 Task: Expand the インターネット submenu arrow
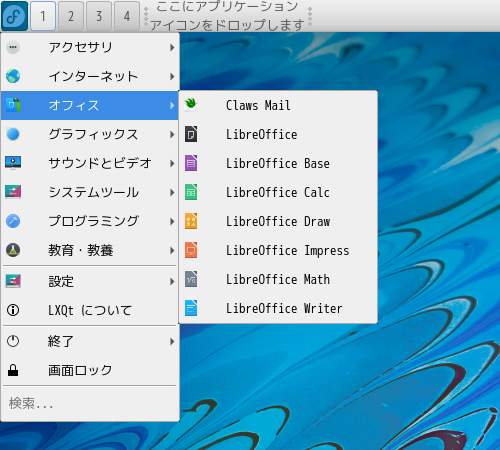click(172, 76)
